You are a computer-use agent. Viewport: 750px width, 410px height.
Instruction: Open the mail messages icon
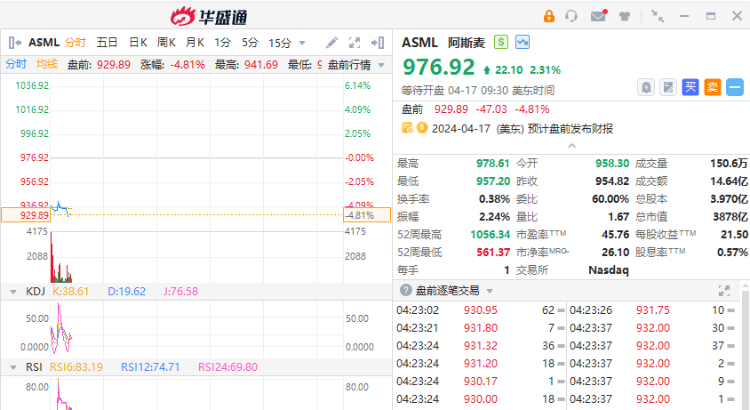(x=598, y=16)
